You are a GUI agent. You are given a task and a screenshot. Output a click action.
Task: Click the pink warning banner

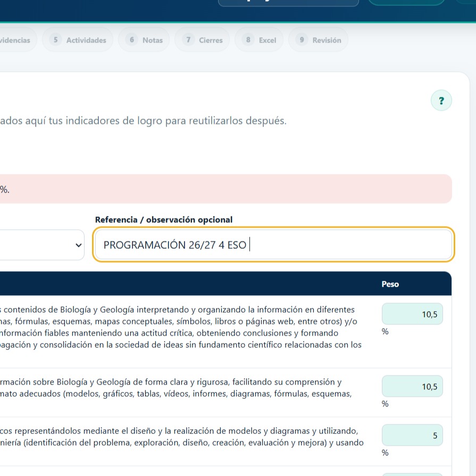click(226, 189)
